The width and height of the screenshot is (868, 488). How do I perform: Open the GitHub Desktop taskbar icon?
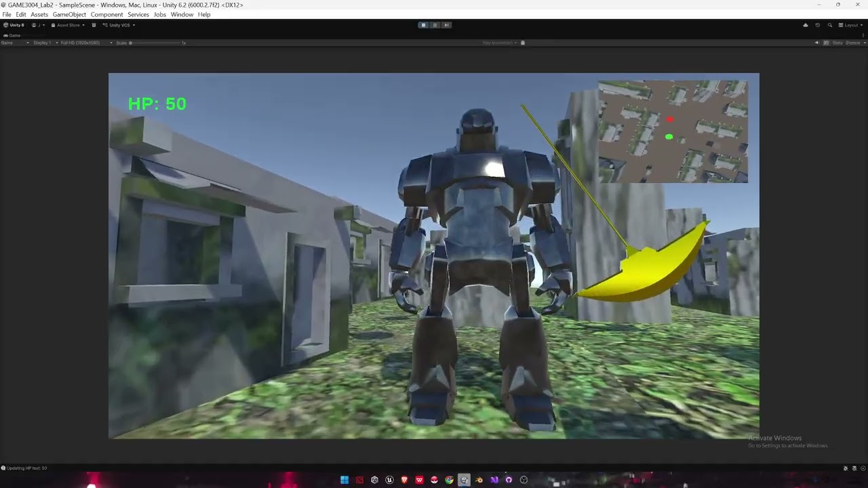509,480
